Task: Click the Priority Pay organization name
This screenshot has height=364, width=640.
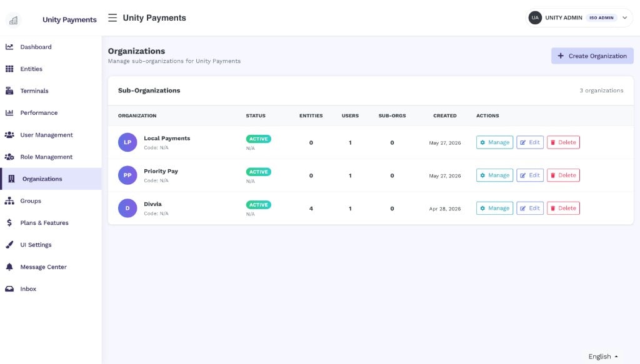Action: pos(161,171)
